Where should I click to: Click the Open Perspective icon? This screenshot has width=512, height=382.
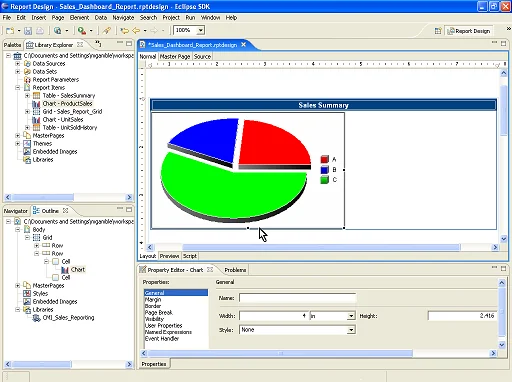[438, 31]
